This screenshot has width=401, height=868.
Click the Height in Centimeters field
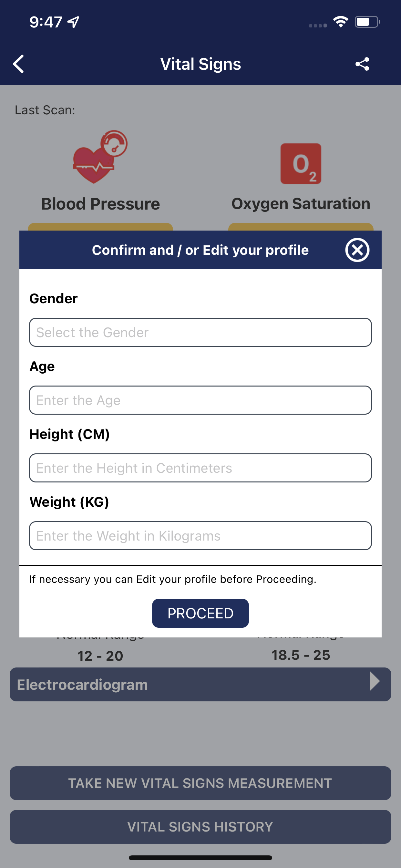pos(200,468)
